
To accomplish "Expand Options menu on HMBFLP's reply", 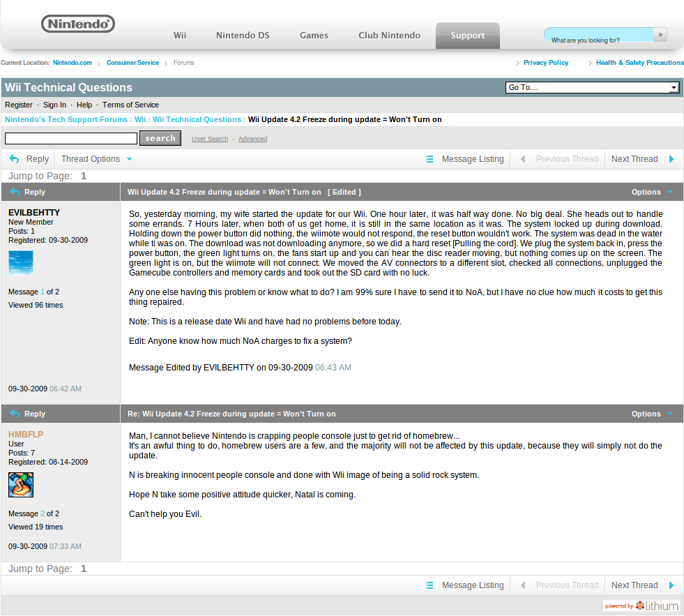I will click(652, 414).
